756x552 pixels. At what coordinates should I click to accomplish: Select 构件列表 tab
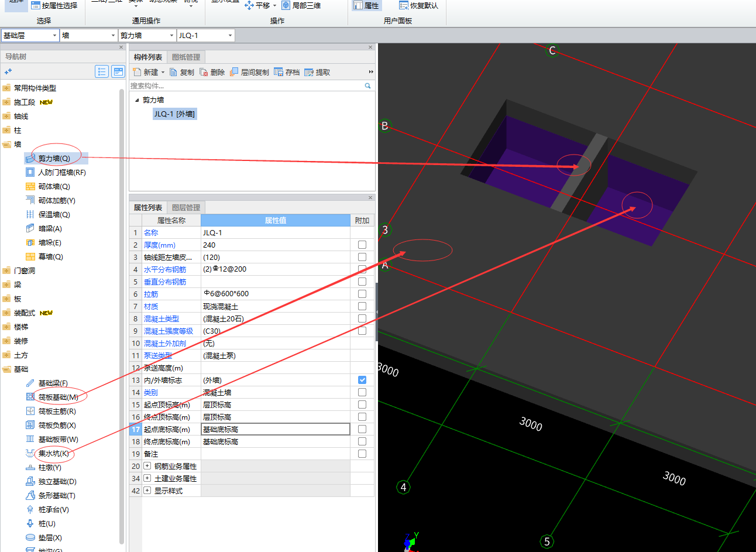(148, 57)
